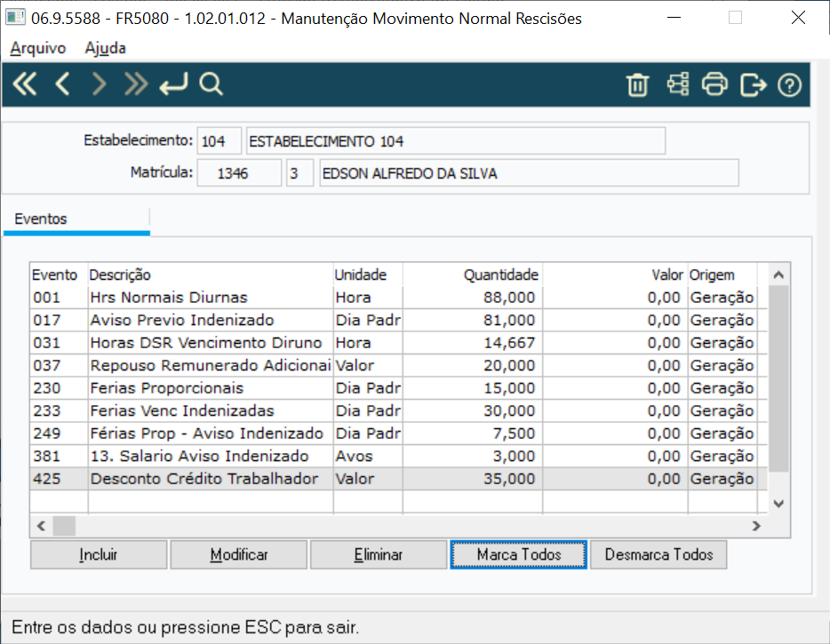Jump to last record double-right arrows
Screen dimensions: 830x644
click(136, 84)
